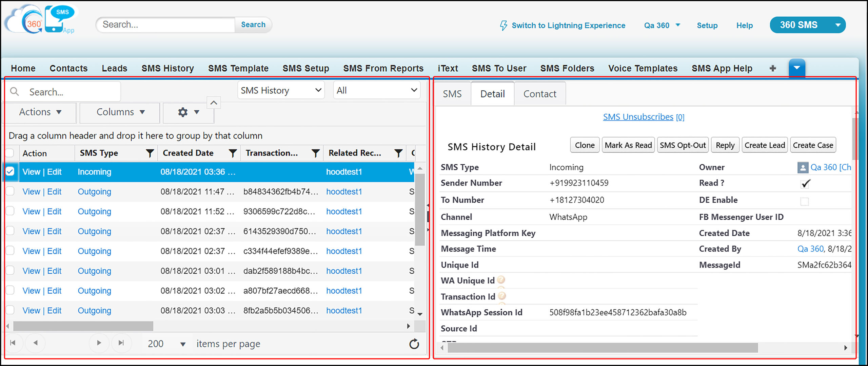
Task: Click the grid search magnifier icon
Action: pyautogui.click(x=14, y=92)
